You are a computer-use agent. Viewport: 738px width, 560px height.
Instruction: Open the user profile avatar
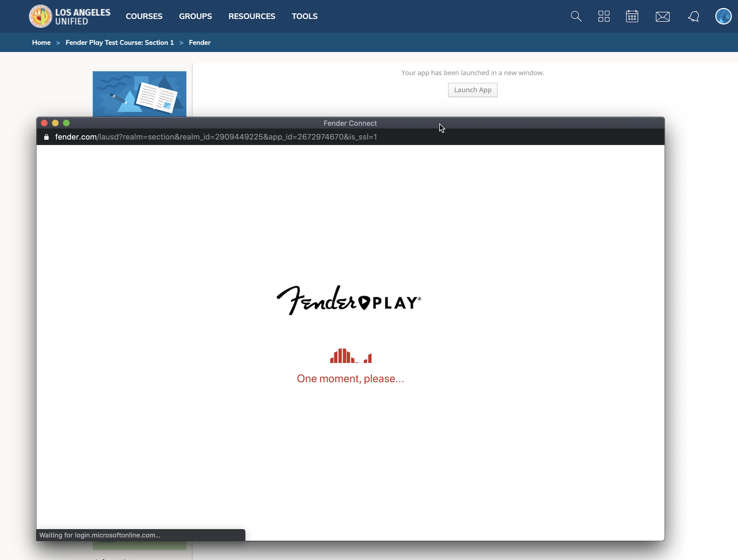(723, 16)
